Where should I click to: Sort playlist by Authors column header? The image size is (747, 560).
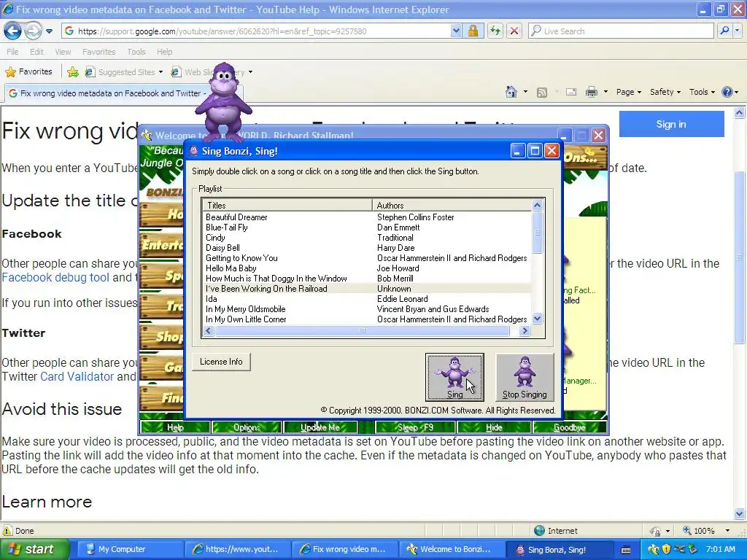452,205
